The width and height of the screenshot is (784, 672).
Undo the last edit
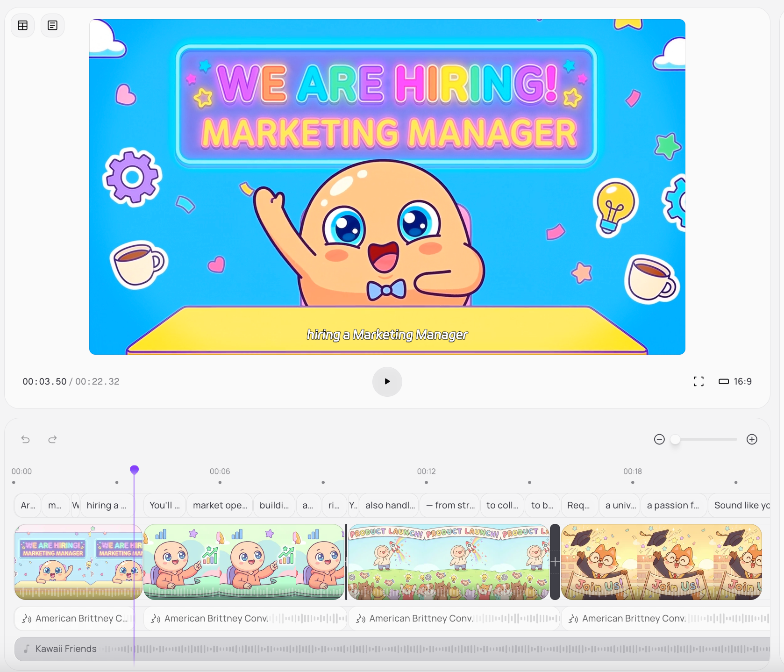pyautogui.click(x=26, y=439)
